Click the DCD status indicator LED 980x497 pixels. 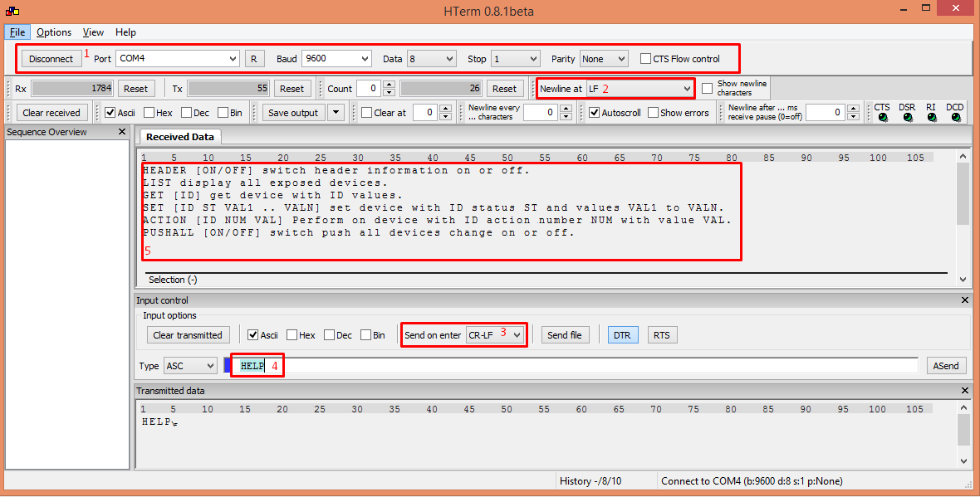(955, 118)
